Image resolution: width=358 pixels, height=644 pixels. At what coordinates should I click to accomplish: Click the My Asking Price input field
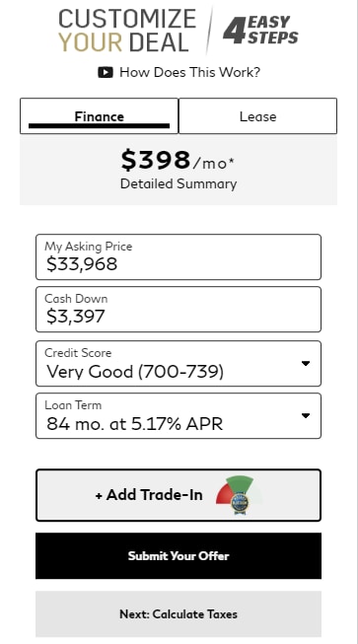pos(179,257)
